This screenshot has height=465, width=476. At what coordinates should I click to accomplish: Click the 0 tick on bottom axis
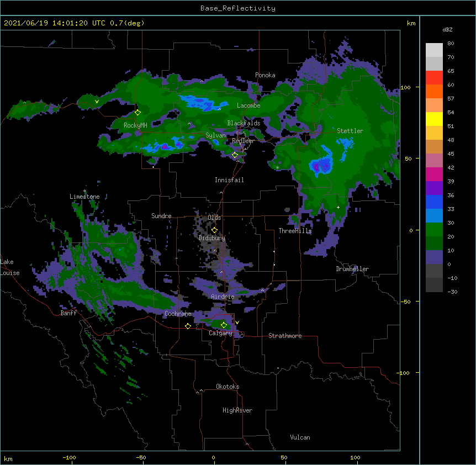(213, 457)
